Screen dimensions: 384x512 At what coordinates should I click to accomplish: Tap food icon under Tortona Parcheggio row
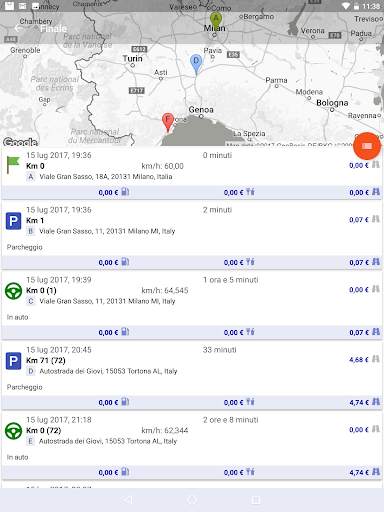point(250,402)
